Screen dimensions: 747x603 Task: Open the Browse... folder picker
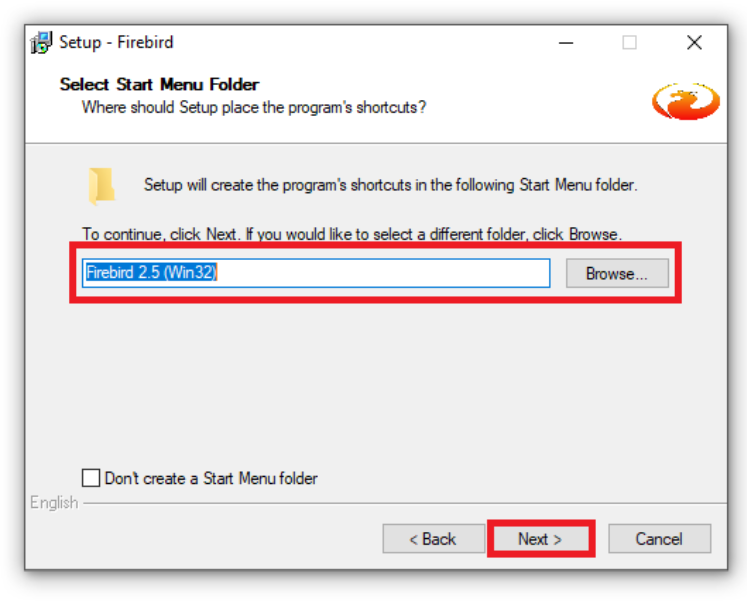point(617,273)
